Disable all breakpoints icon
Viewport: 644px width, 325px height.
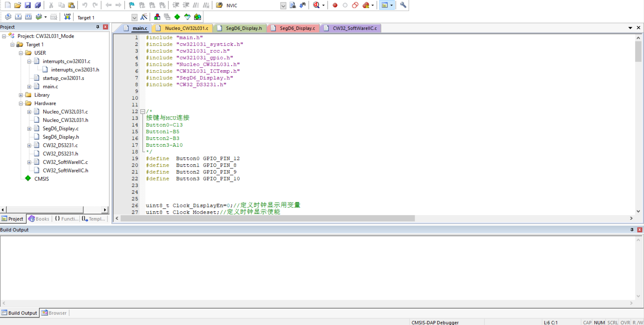pyautogui.click(x=355, y=5)
